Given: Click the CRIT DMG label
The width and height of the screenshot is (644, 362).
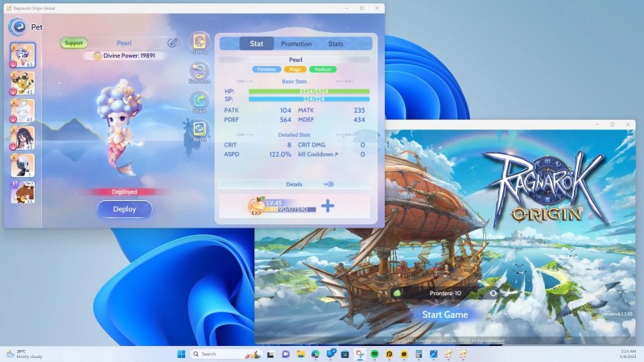Looking at the screenshot, I should coord(312,145).
